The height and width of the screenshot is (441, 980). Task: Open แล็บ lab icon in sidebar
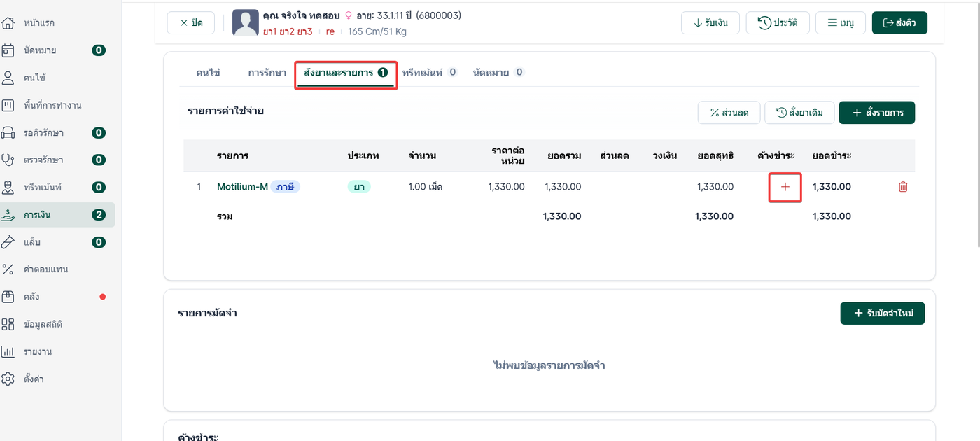click(x=8, y=242)
